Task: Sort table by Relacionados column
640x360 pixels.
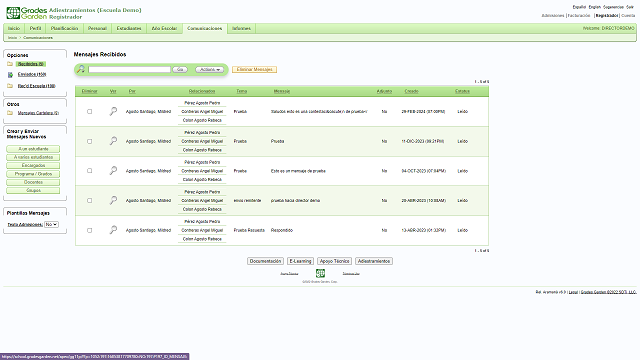Action: click(202, 91)
